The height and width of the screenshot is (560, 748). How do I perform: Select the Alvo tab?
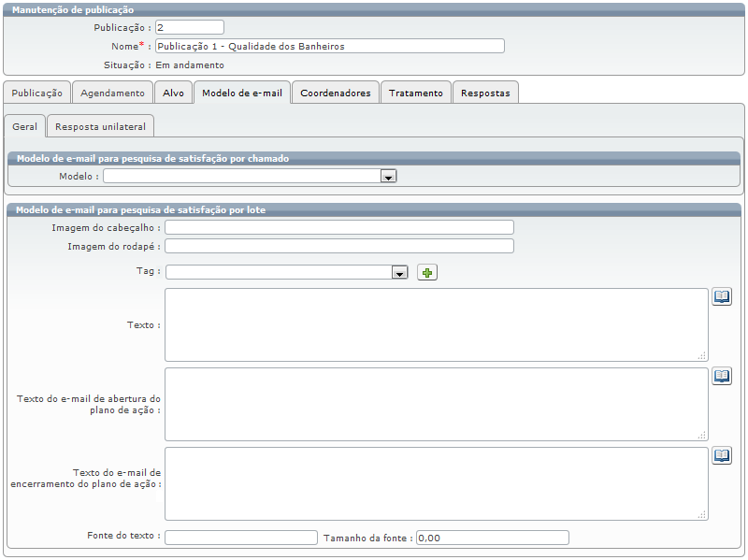[173, 93]
